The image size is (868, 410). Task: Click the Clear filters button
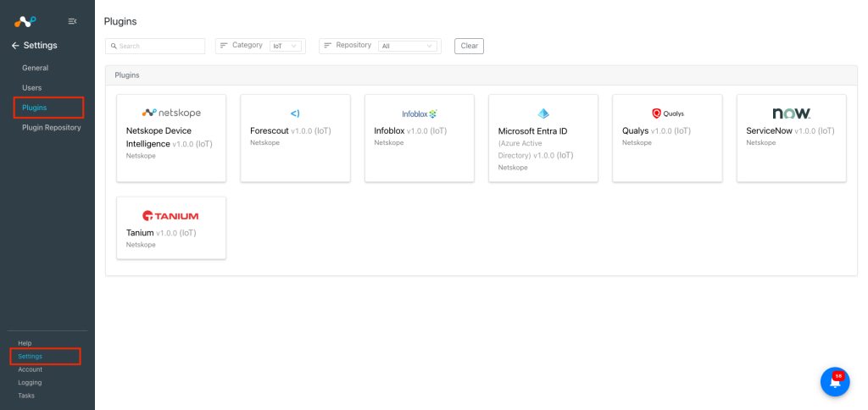coord(469,46)
